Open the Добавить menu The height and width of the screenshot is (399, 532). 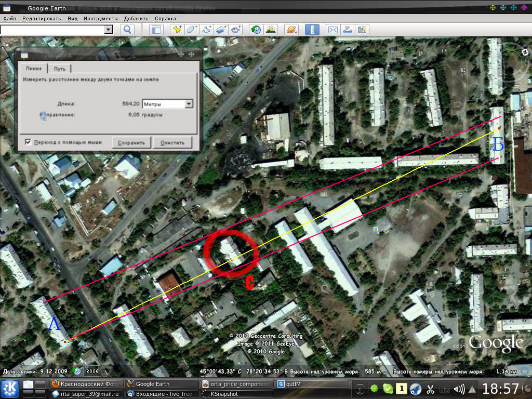click(136, 18)
